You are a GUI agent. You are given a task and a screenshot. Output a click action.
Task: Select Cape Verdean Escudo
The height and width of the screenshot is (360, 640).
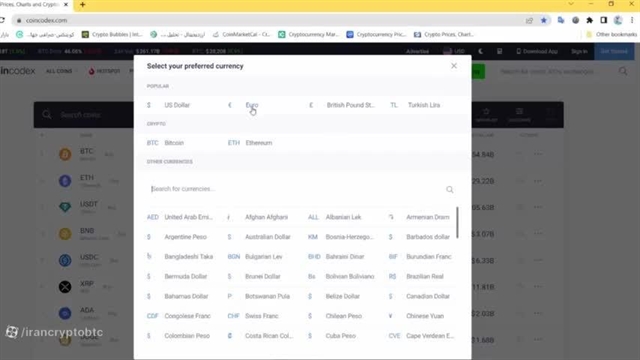[x=429, y=336]
